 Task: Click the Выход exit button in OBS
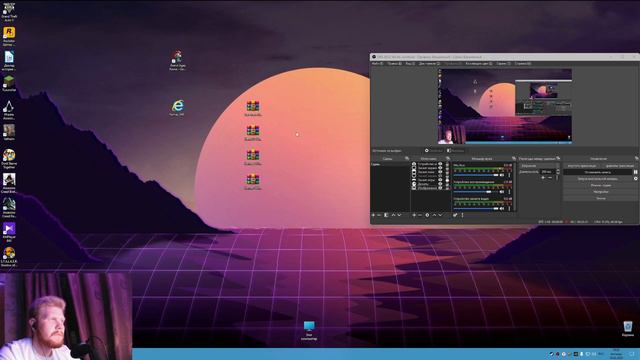(x=600, y=198)
